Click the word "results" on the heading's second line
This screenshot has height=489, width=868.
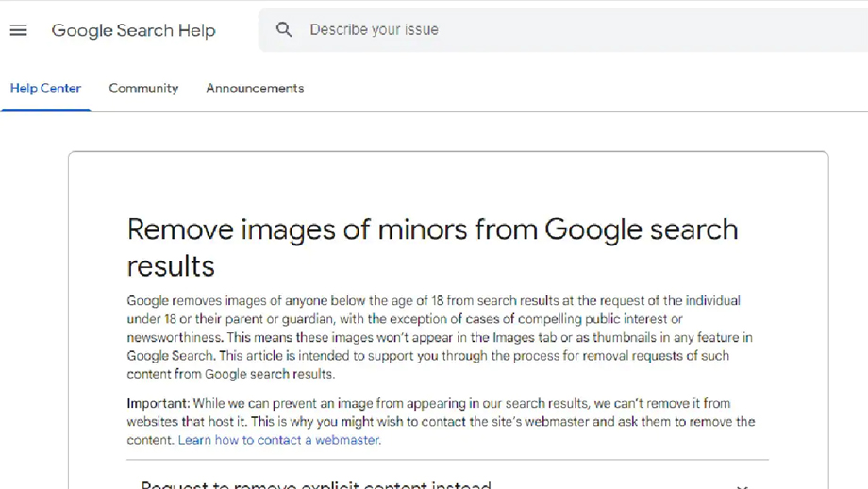coord(171,266)
